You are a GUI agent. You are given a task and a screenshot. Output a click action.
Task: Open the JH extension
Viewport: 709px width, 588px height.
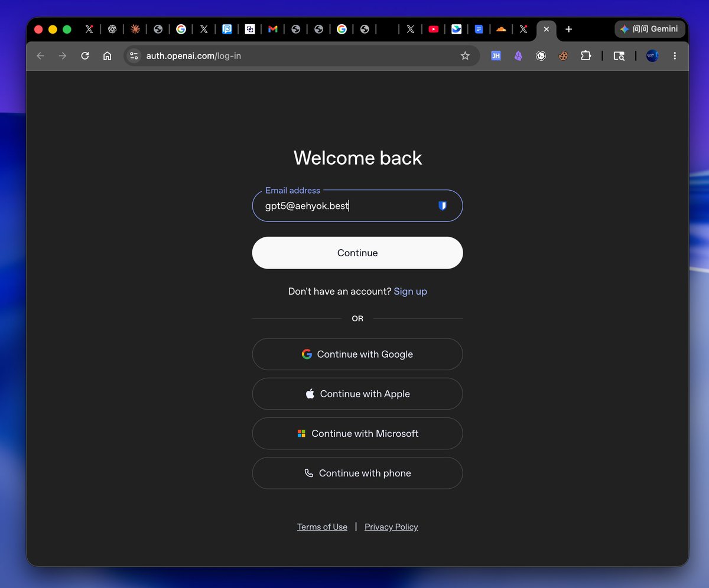coord(496,56)
